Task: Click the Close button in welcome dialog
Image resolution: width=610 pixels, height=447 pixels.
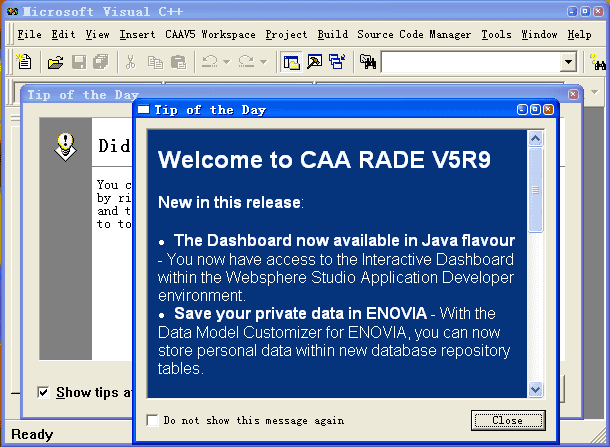Action: click(508, 420)
